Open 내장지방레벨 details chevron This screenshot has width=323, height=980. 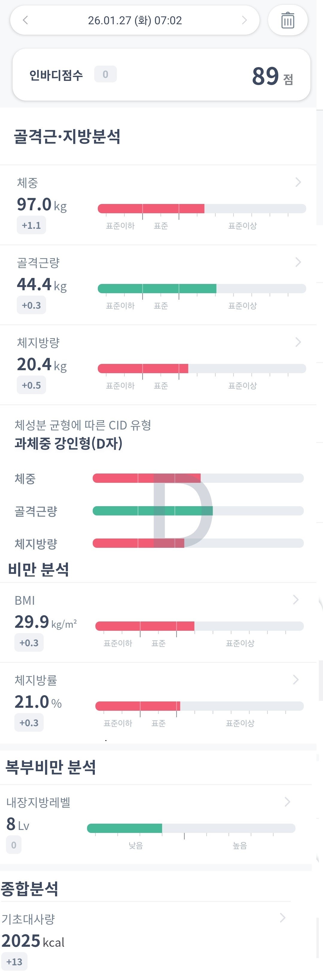(x=287, y=801)
